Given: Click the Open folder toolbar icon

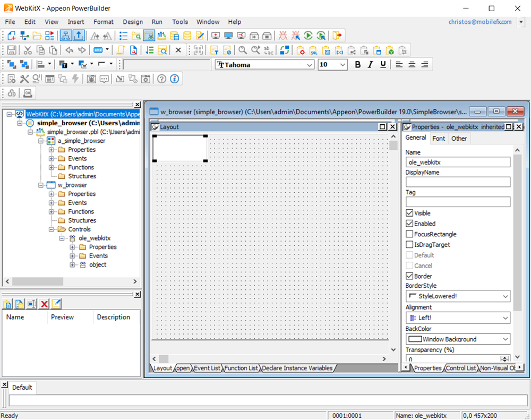Looking at the screenshot, I should point(37,36).
